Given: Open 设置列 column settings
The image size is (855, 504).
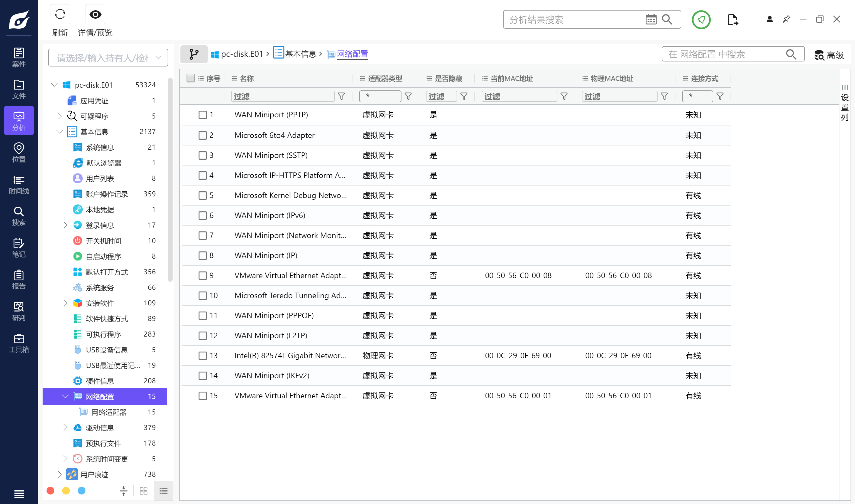Looking at the screenshot, I should [845, 103].
